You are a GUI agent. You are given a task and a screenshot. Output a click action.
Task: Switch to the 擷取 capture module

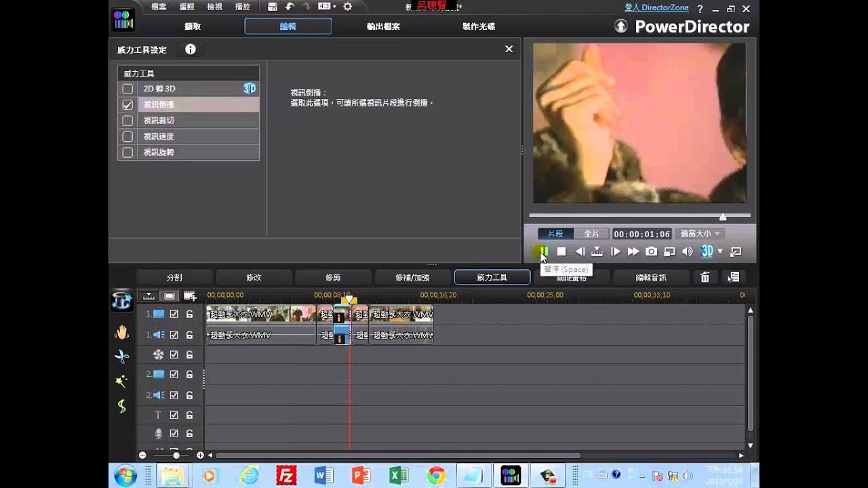tap(193, 26)
